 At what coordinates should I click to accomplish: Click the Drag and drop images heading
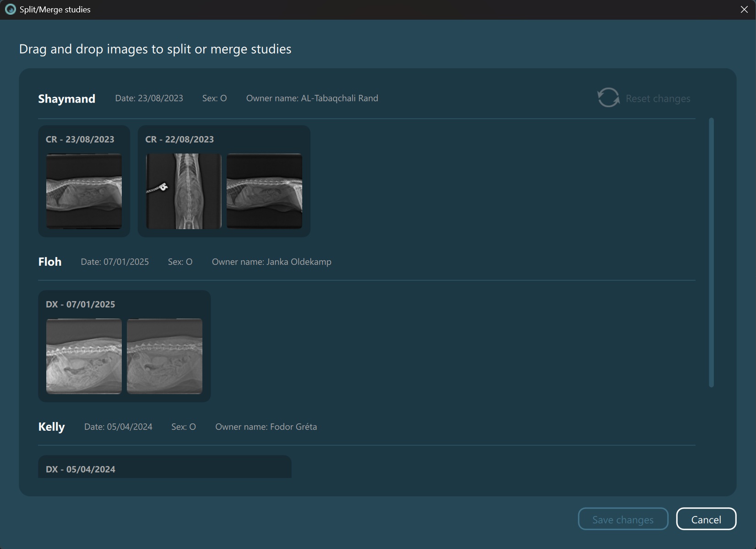pos(155,49)
